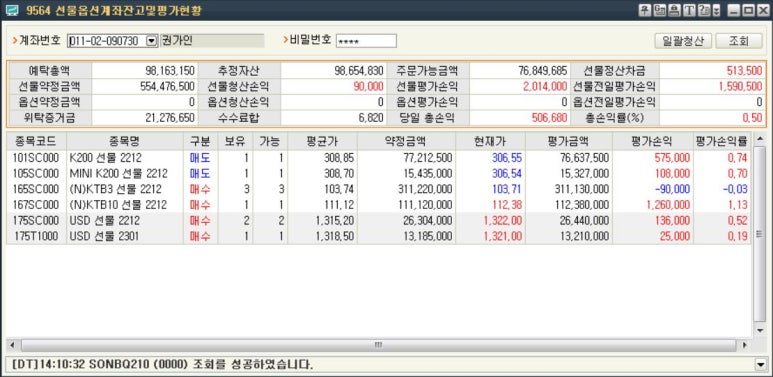Expand the status message history dropdown
Viewport: 773px width, 377px height.
[760, 365]
